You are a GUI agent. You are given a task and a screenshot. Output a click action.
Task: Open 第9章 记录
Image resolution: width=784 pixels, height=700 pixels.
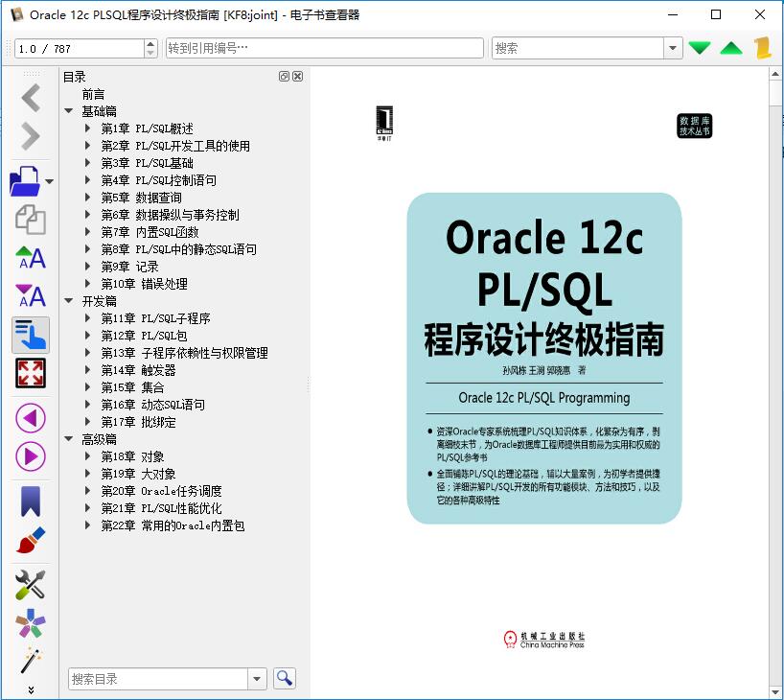pos(129,267)
